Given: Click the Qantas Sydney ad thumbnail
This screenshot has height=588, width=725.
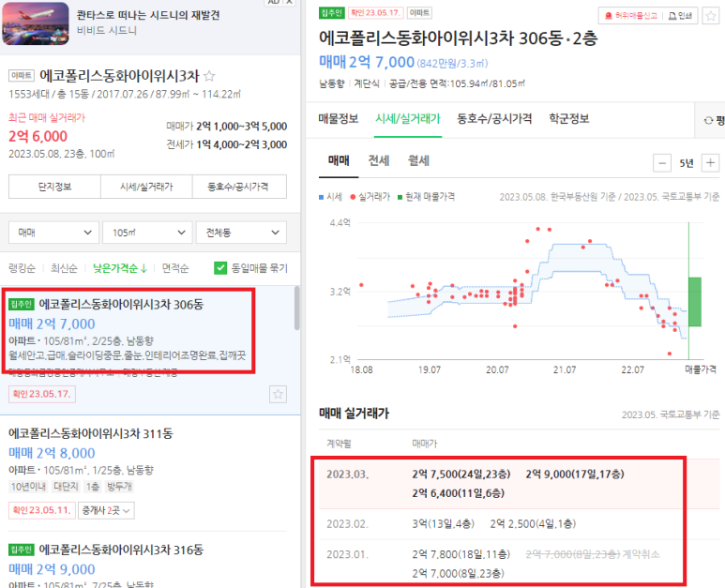Looking at the screenshot, I should [x=36, y=23].
